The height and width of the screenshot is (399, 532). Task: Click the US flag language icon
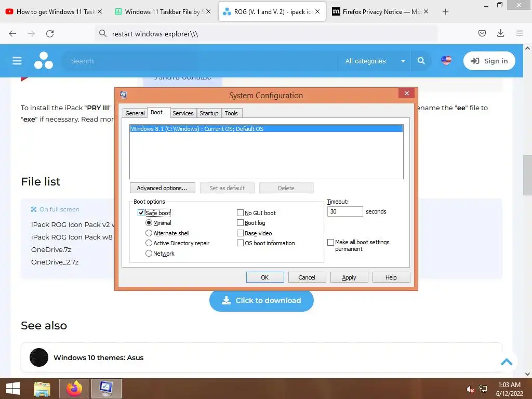click(x=446, y=60)
